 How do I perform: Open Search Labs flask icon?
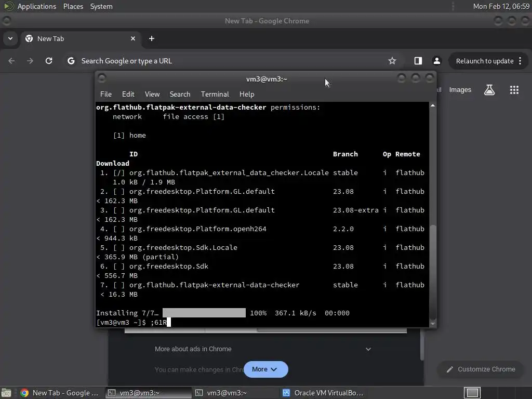point(489,90)
